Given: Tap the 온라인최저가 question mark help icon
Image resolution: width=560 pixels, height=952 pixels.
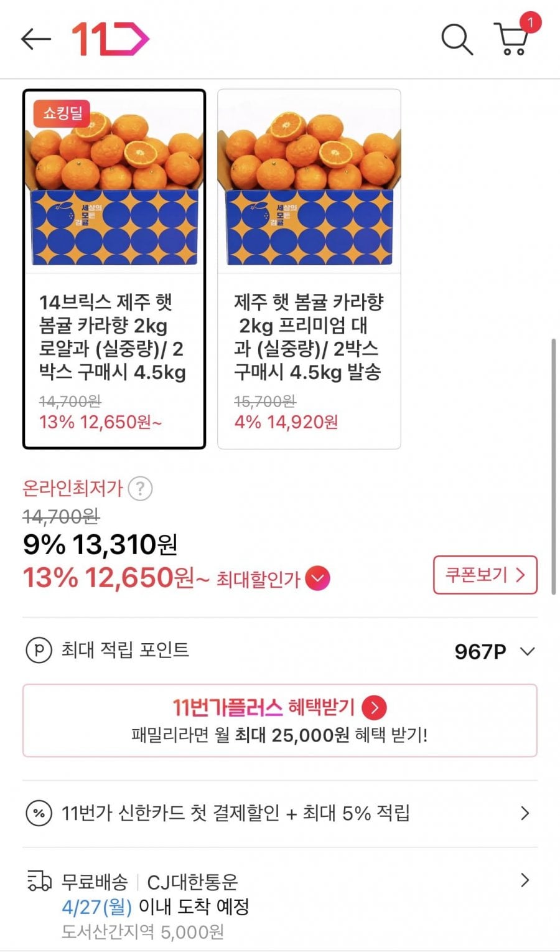Looking at the screenshot, I should tap(140, 489).
